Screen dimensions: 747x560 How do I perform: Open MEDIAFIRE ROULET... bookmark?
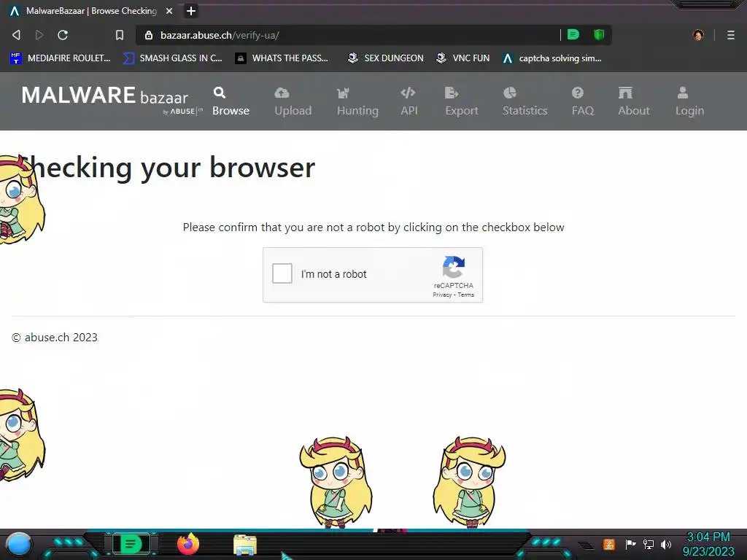[x=60, y=58]
